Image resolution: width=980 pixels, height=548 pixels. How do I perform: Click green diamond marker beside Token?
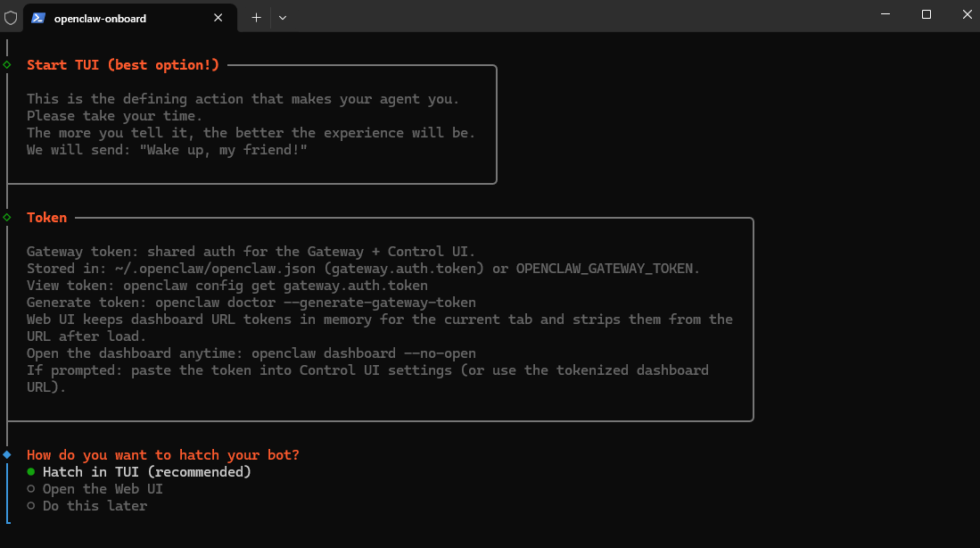click(x=7, y=218)
